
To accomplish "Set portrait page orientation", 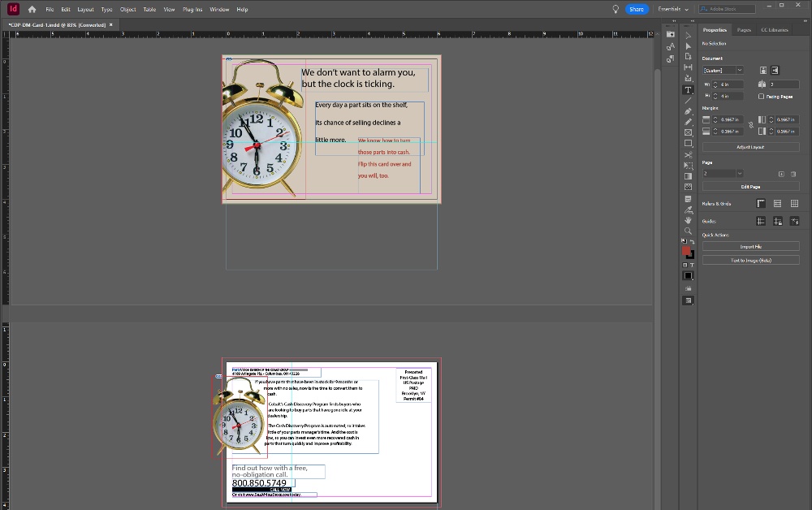I will (762, 71).
